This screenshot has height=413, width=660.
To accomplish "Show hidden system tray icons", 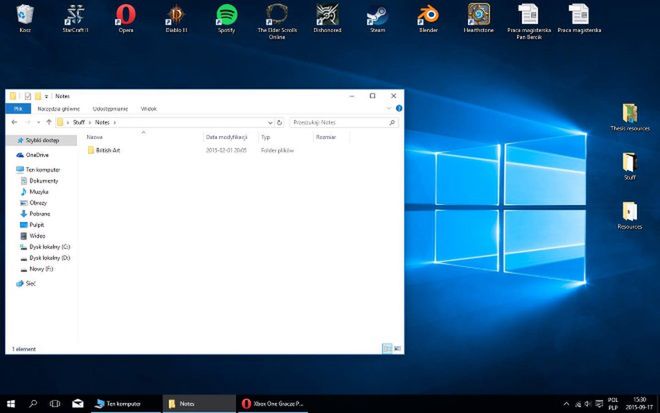I will click(x=566, y=404).
